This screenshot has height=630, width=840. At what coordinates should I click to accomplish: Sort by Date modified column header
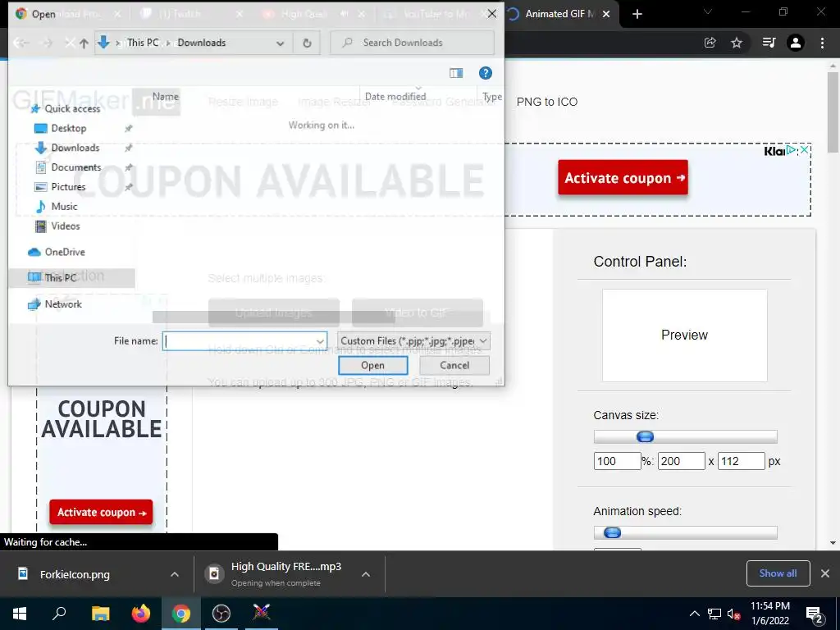click(x=395, y=97)
